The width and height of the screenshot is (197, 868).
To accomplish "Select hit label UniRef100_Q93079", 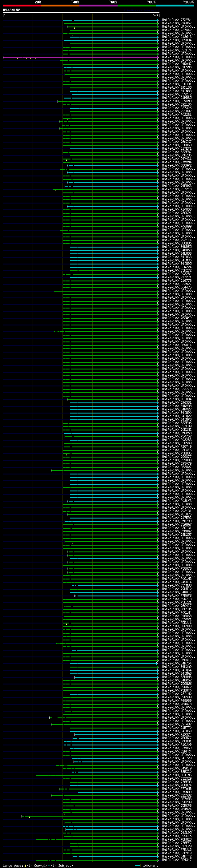I will (177, 464).
